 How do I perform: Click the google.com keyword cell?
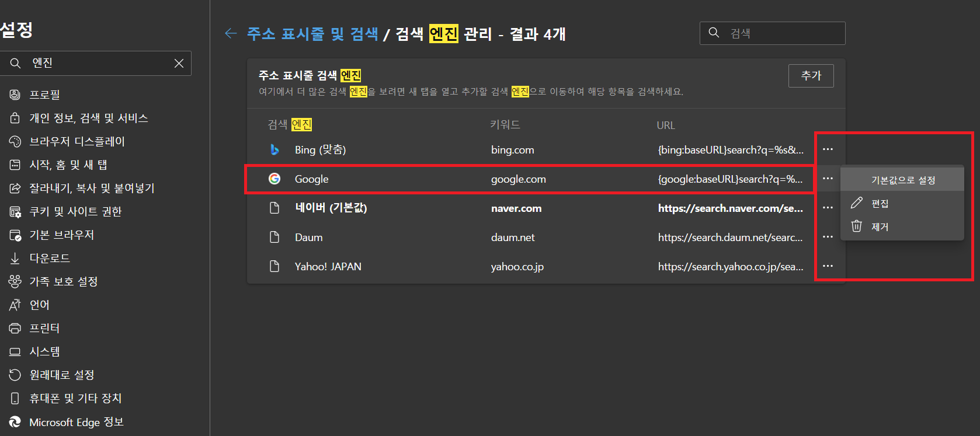518,179
